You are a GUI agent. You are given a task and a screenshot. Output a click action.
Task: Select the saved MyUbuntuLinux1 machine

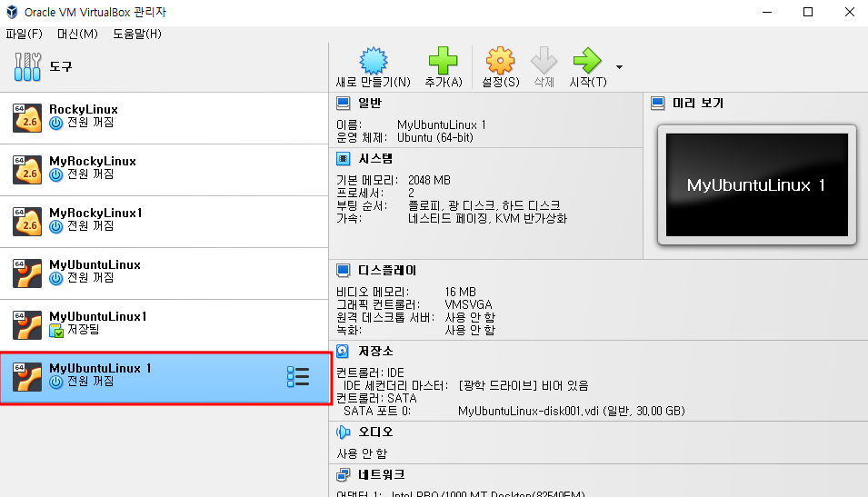click(164, 325)
